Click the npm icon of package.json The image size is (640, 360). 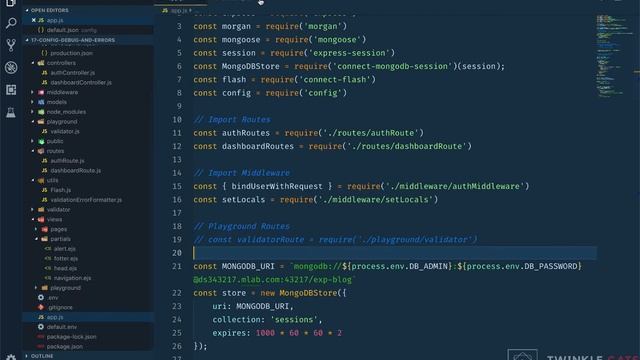[41, 347]
